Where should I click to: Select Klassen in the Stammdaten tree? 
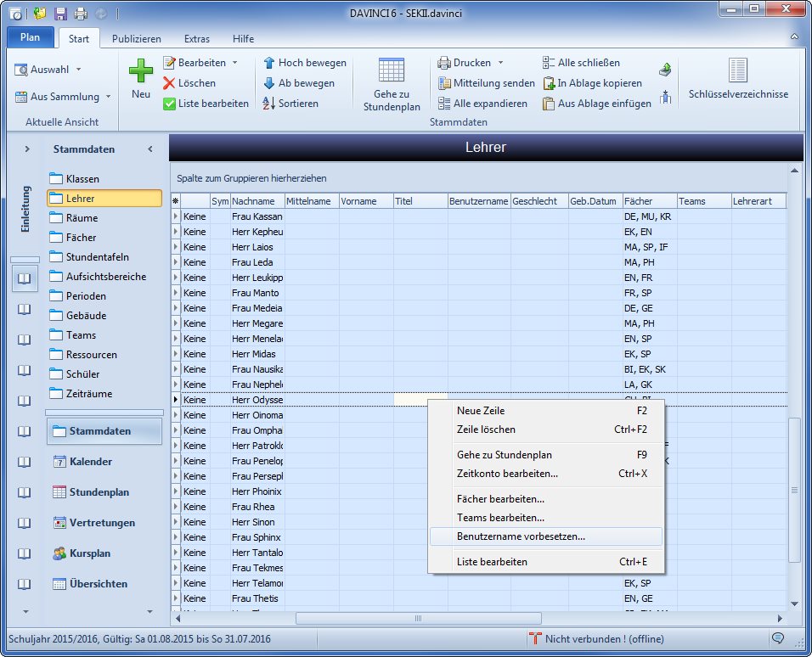click(82, 179)
